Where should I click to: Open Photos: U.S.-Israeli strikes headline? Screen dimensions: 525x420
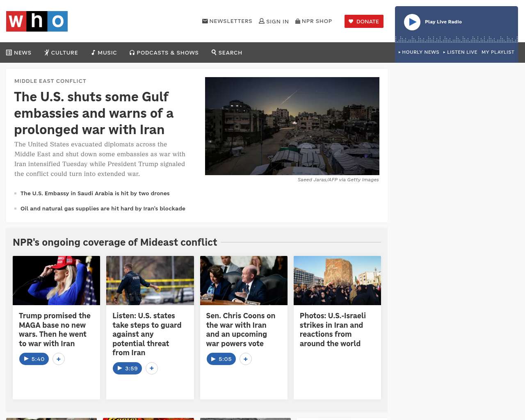tap(333, 329)
